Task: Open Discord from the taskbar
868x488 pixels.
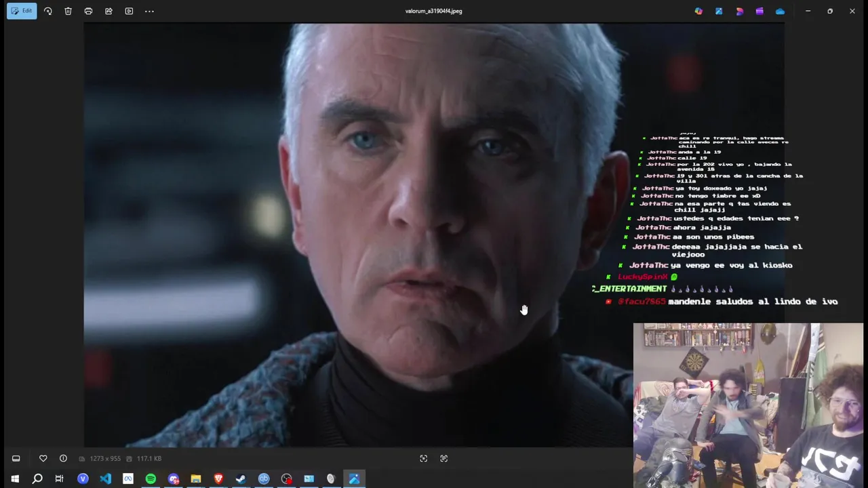Action: coord(174,479)
